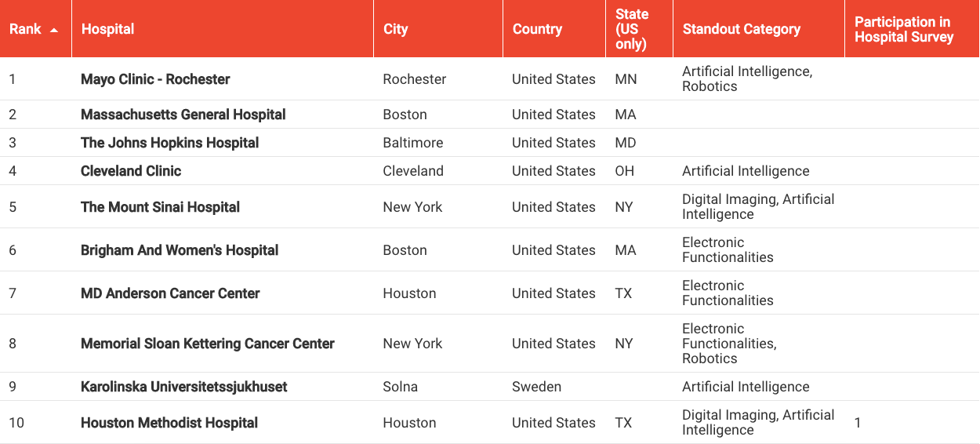Click the State (US only) header
Viewport: 980px width, 444px height.
(x=632, y=29)
